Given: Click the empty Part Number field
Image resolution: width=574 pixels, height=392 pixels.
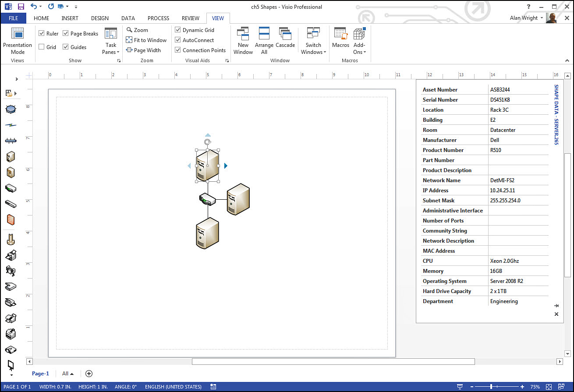Looking at the screenshot, I should tap(518, 160).
